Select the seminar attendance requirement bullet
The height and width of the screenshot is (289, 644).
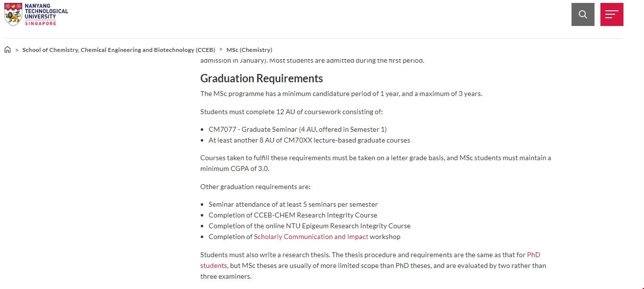[x=293, y=204]
